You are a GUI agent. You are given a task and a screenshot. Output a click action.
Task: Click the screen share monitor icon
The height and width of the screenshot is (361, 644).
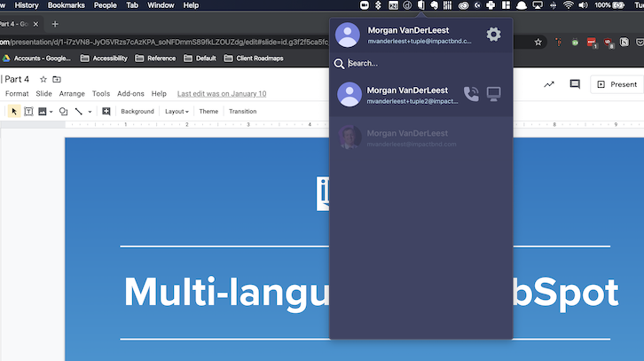pyautogui.click(x=494, y=94)
